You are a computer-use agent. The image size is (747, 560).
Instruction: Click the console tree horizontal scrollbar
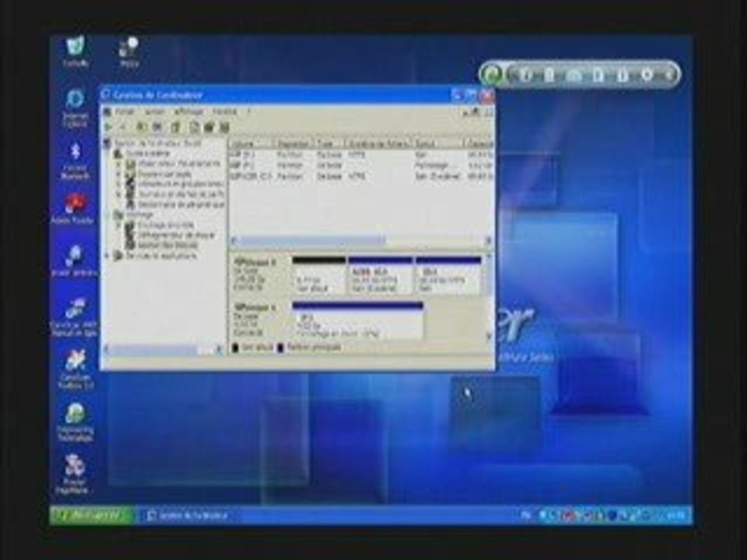163,349
